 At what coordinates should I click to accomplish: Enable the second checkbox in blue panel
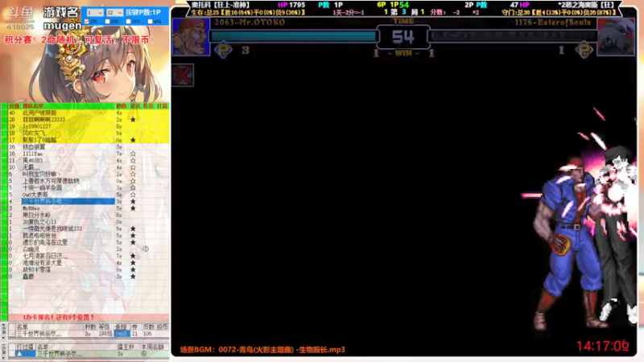pyautogui.click(x=108, y=22)
